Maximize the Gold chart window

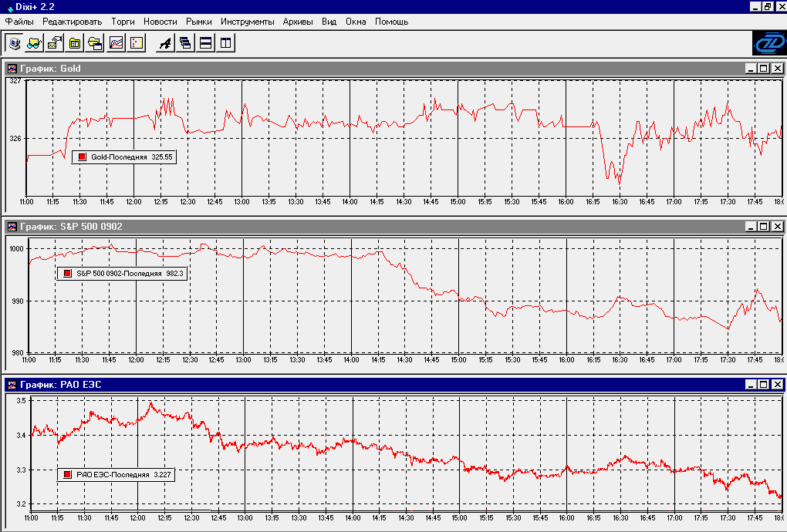pyautogui.click(x=764, y=69)
